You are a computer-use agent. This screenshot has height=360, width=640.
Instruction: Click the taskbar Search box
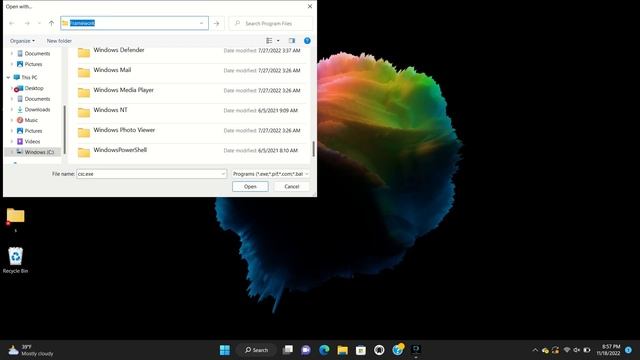pos(256,350)
